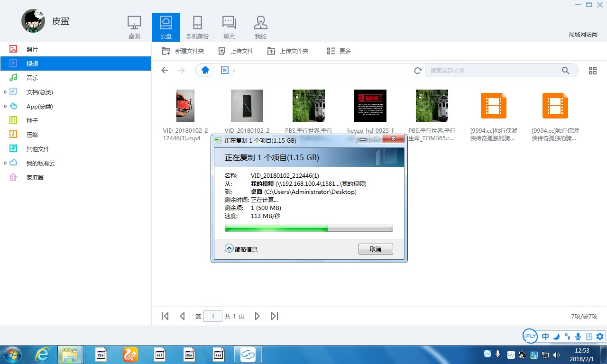The width and height of the screenshot is (607, 364).
Task: Open the 桌面 desktop tab
Action: click(x=134, y=27)
